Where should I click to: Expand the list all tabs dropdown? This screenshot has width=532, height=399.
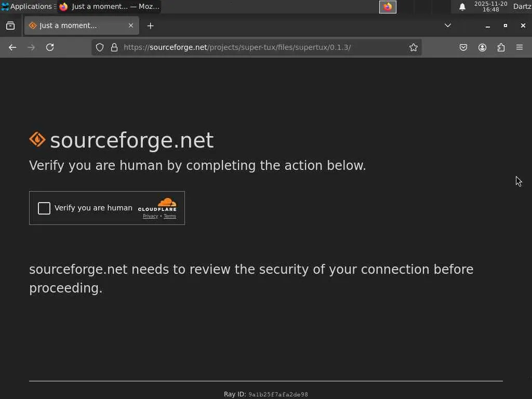tap(447, 25)
